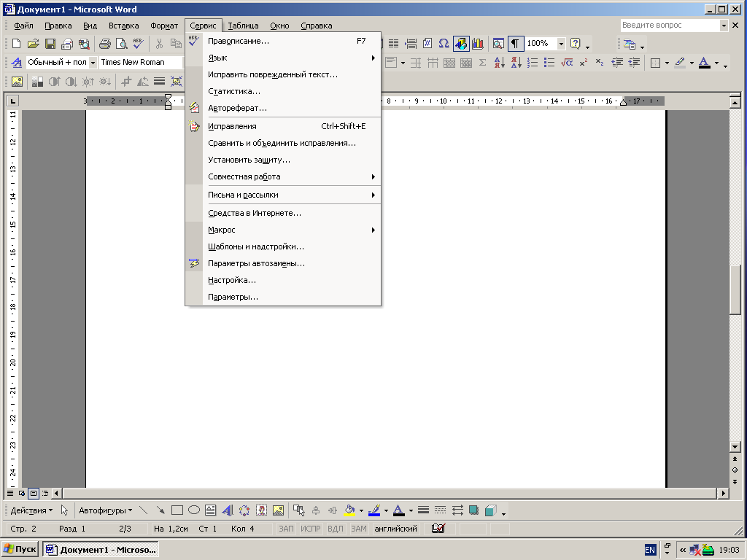Choose Статистика... entry
Viewport: 747px width, 560px height.
283,91
